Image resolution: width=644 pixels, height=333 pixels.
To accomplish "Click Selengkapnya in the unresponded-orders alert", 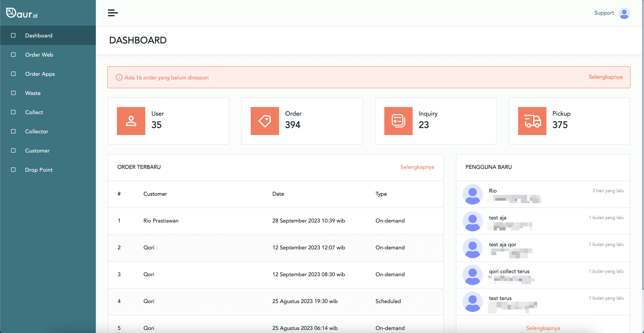I will [605, 77].
